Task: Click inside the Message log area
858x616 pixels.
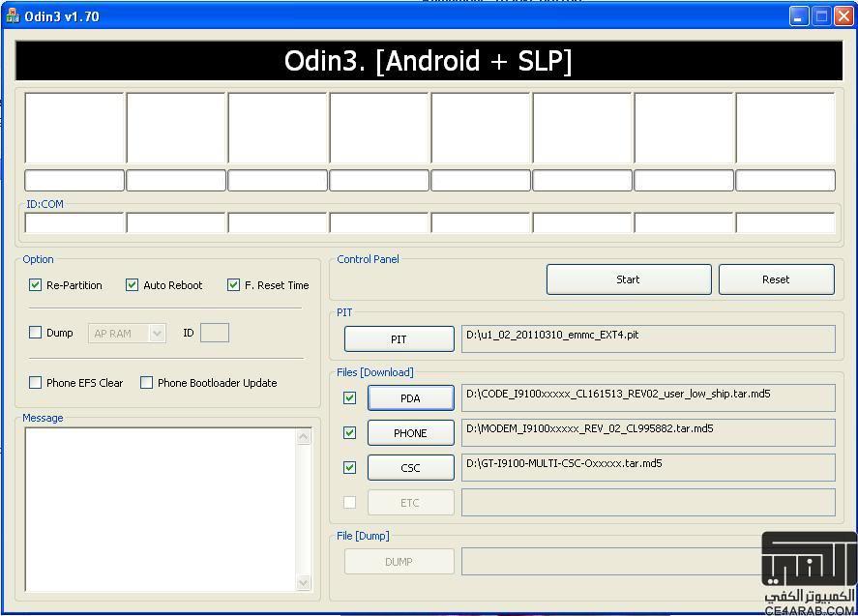Action: click(161, 510)
